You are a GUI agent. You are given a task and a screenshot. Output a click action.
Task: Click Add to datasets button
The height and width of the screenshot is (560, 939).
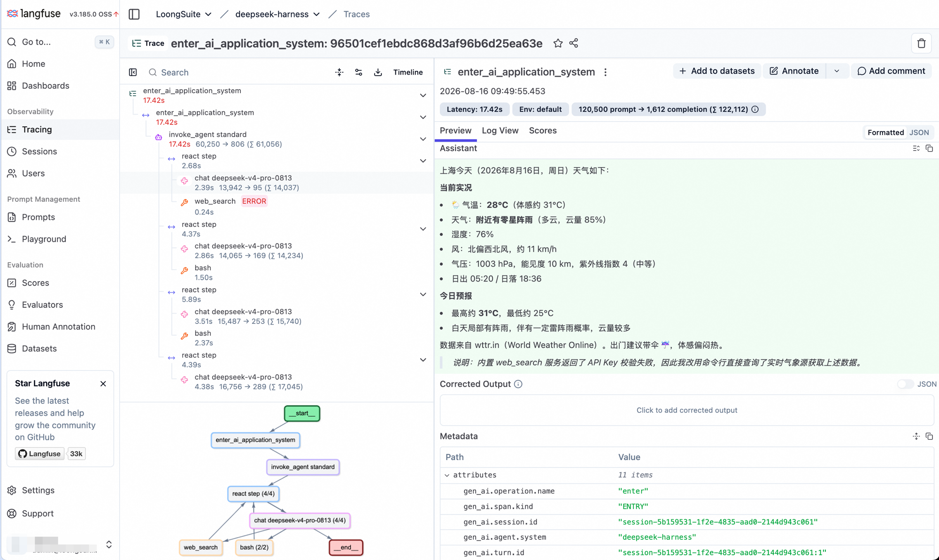(717, 71)
